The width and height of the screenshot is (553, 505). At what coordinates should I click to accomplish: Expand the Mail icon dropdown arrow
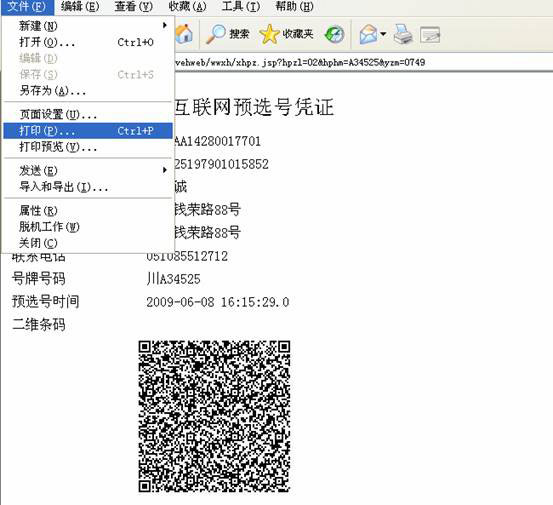(383, 34)
